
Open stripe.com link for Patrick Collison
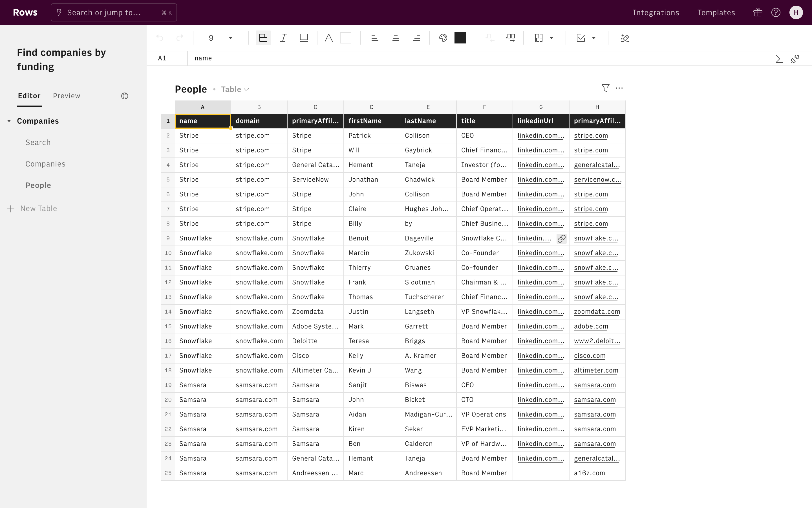pos(591,135)
